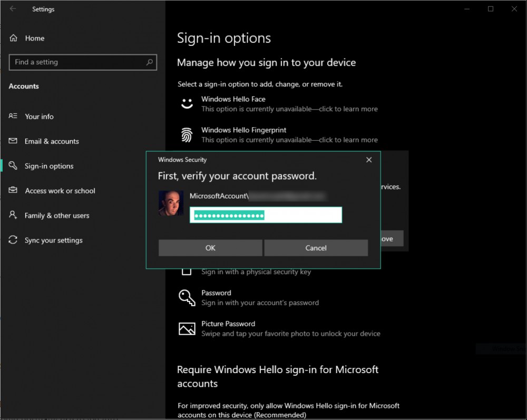
Task: Close the Settings window
Action: pyautogui.click(x=514, y=9)
